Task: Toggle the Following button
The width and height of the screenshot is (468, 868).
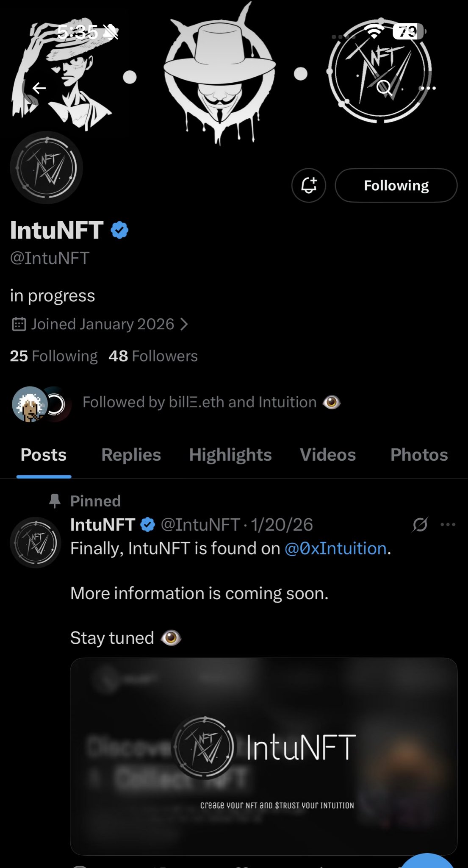Action: point(396,185)
